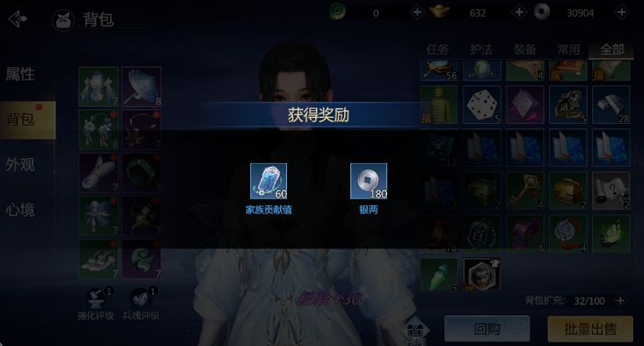Select the treasure chest item
Screen dimensions: 644x346
tap(569, 191)
